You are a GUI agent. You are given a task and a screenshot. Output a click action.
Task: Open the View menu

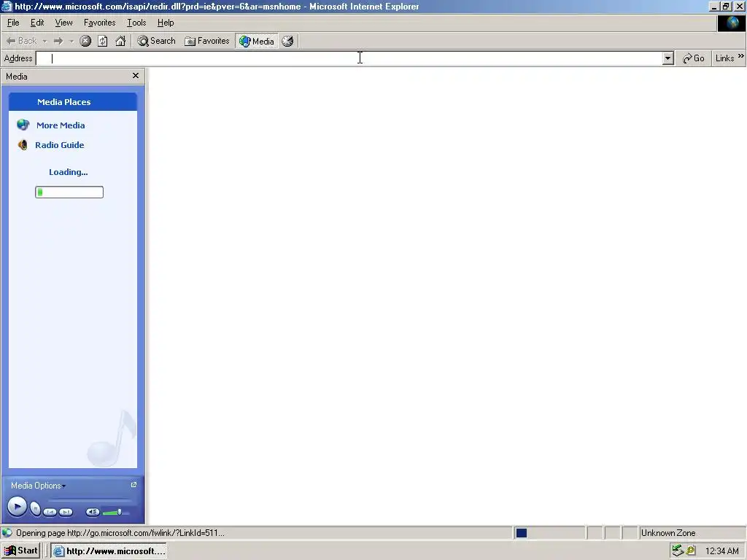tap(63, 23)
